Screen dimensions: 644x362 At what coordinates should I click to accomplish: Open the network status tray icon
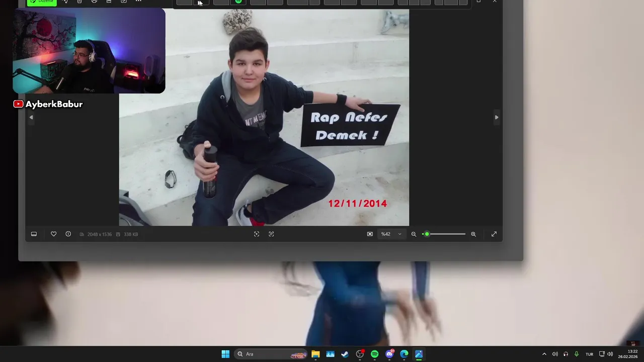602,354
